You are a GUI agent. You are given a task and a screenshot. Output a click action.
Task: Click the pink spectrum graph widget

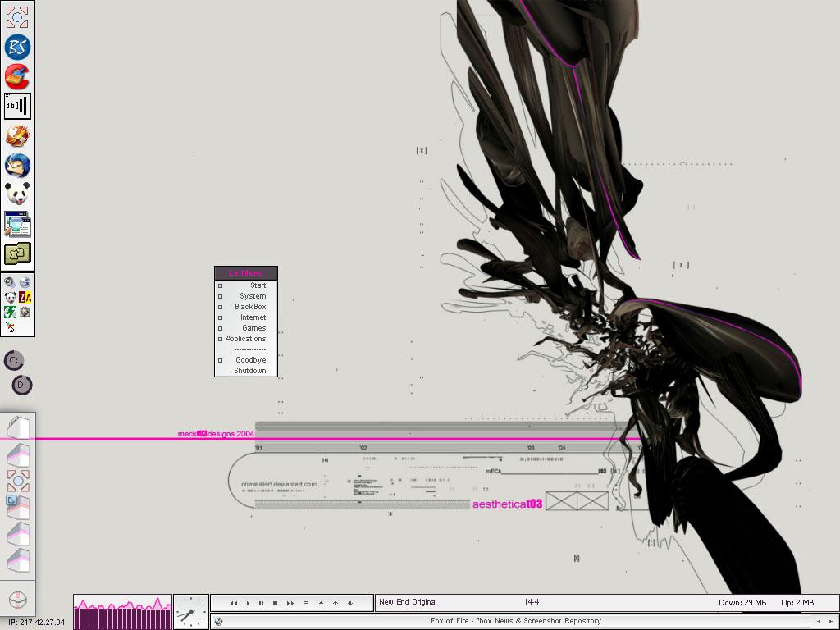123,612
